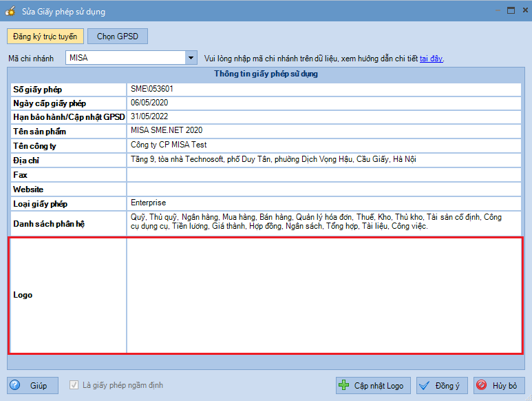Click the Cập nhật Logo button

pos(373,385)
